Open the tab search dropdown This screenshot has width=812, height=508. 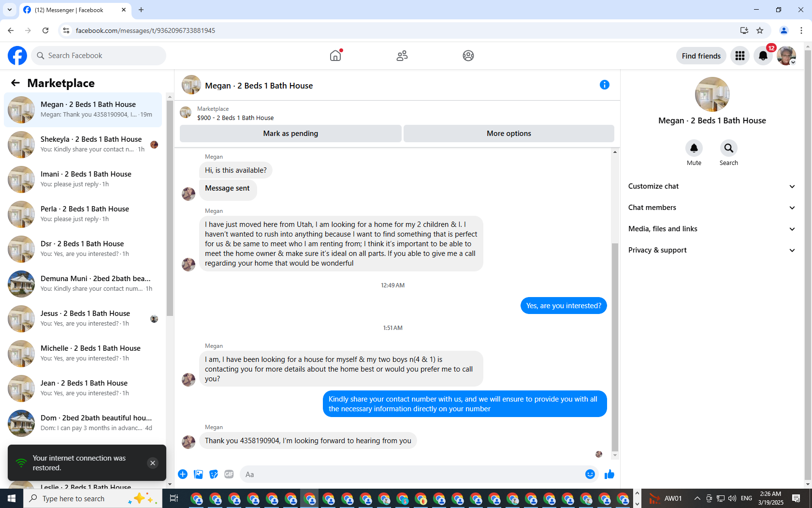click(x=10, y=10)
